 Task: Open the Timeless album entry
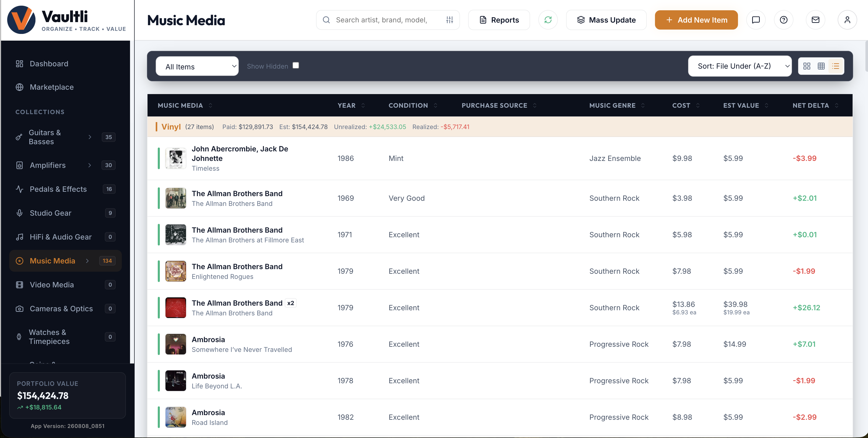pyautogui.click(x=500, y=159)
